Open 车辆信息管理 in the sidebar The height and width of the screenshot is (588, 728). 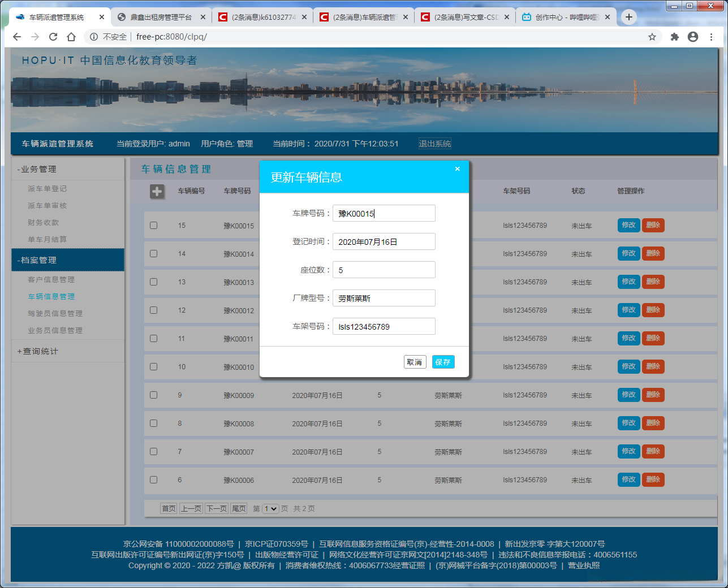(51, 297)
